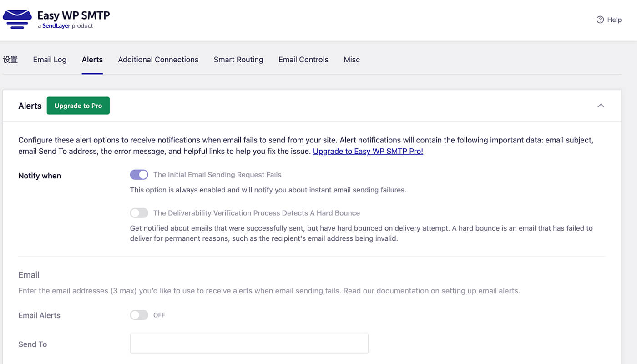The image size is (637, 364).
Task: Click the OFF status text
Action: pyautogui.click(x=159, y=315)
